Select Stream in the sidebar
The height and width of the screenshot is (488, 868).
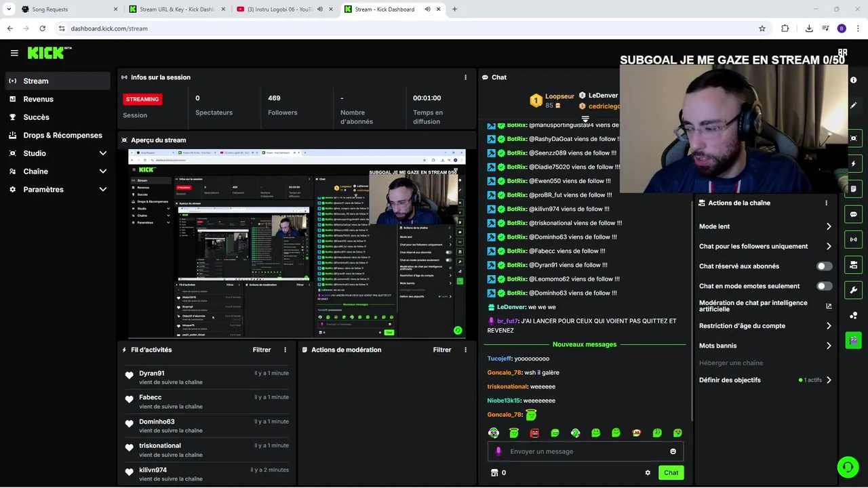(x=58, y=81)
